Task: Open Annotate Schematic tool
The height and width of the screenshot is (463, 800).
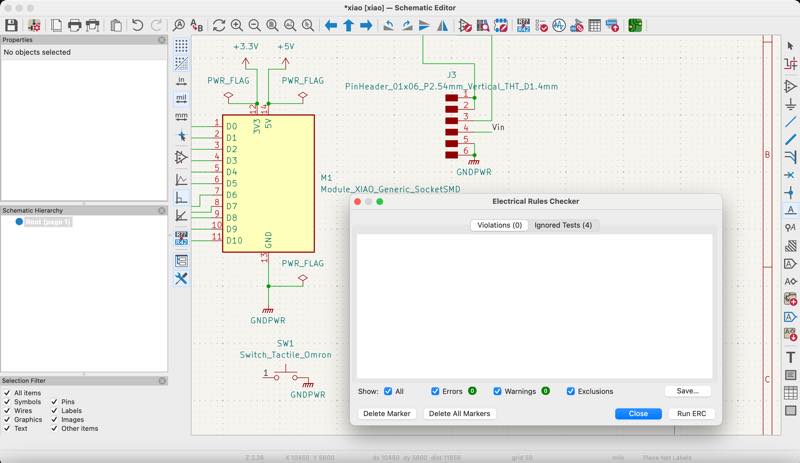Action: (x=523, y=25)
